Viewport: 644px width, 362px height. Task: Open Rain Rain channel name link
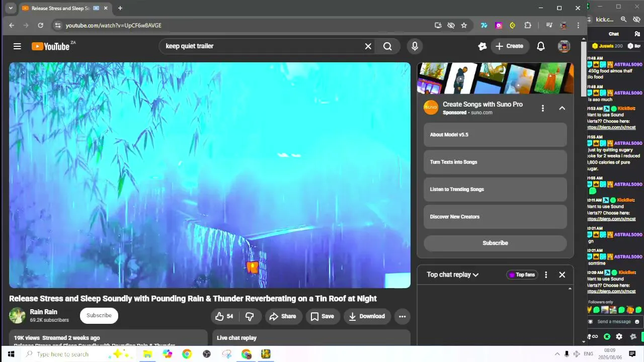[44, 312]
